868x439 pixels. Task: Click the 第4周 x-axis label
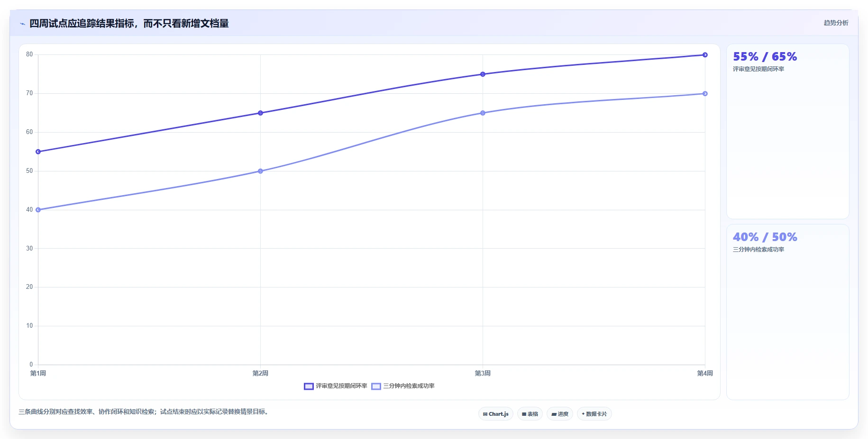point(705,373)
